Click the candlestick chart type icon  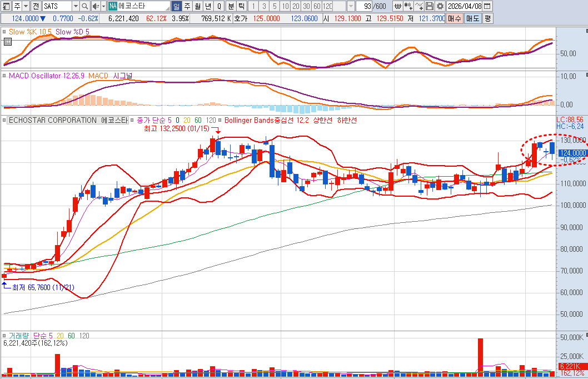coord(408,6)
